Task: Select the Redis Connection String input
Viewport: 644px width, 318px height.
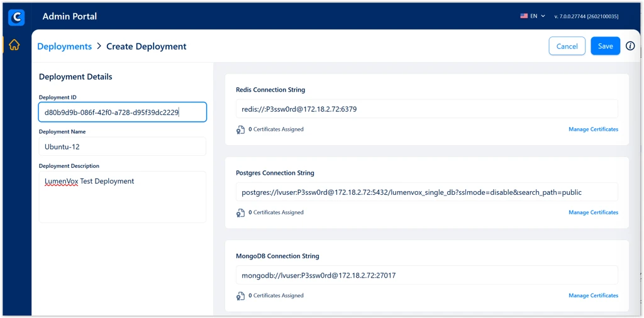Action: click(426, 109)
